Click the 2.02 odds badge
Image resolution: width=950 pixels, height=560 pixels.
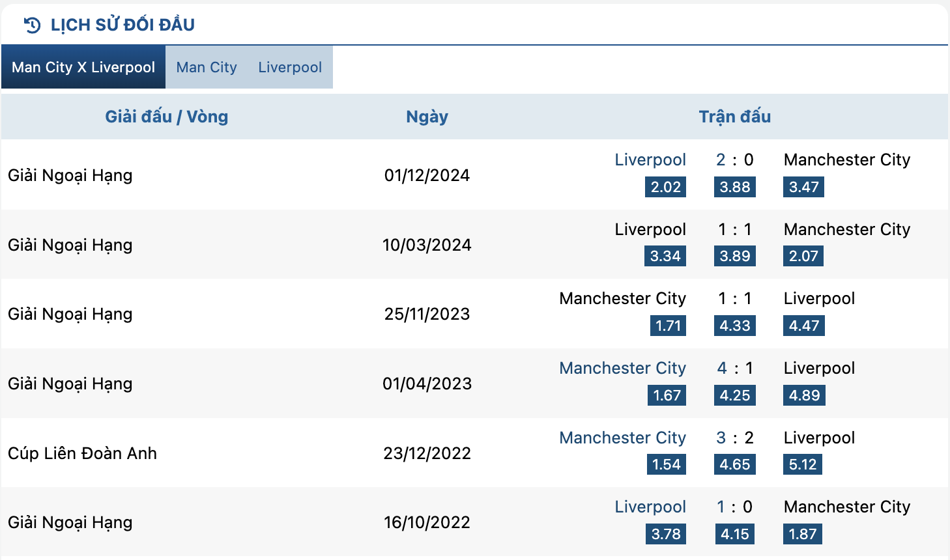pos(665,187)
